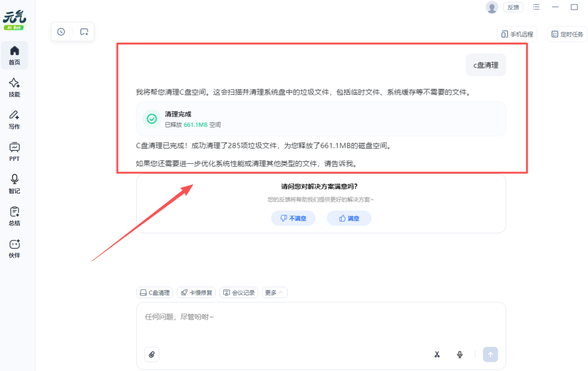Open the hamburger menu icon
Image resolution: width=588 pixels, height=371 pixels.
click(536, 7)
